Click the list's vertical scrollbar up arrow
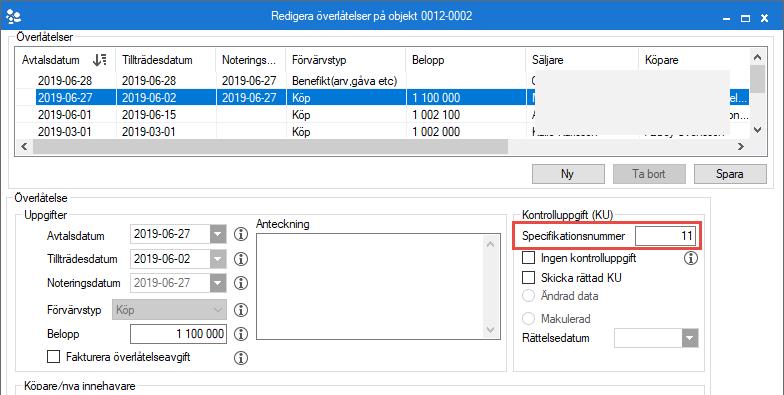 coord(758,58)
